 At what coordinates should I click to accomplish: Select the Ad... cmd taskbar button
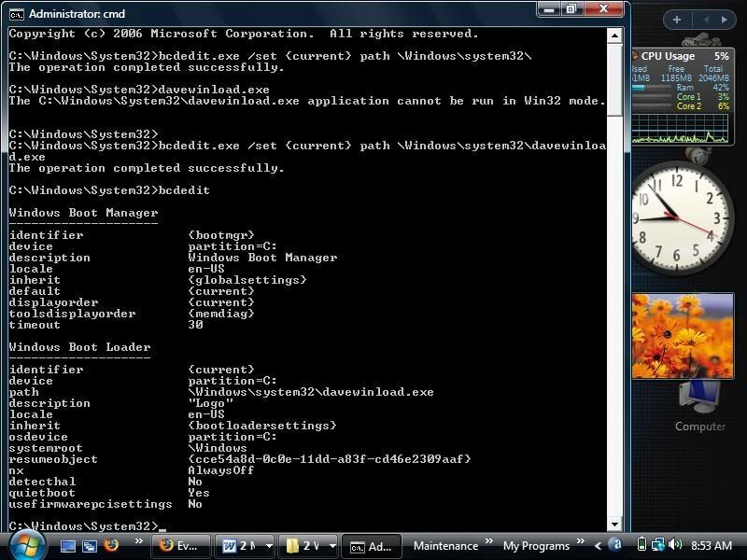(372, 546)
